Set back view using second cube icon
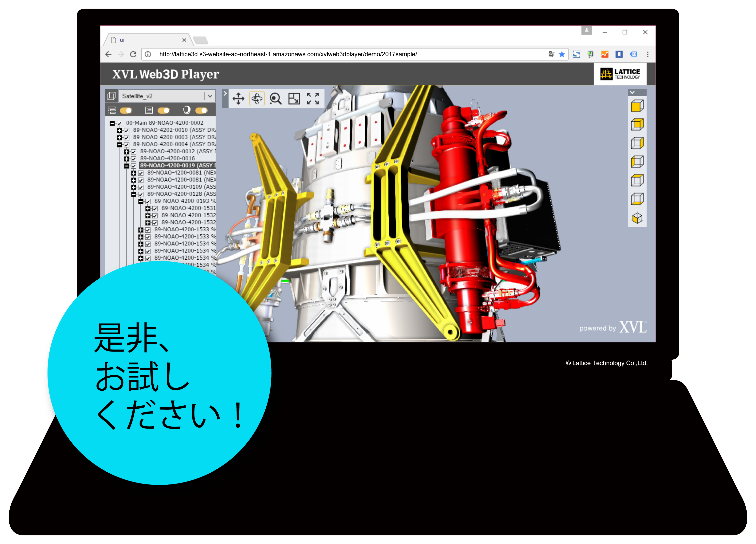Image resolution: width=756 pixels, height=544 pixels. (637, 125)
